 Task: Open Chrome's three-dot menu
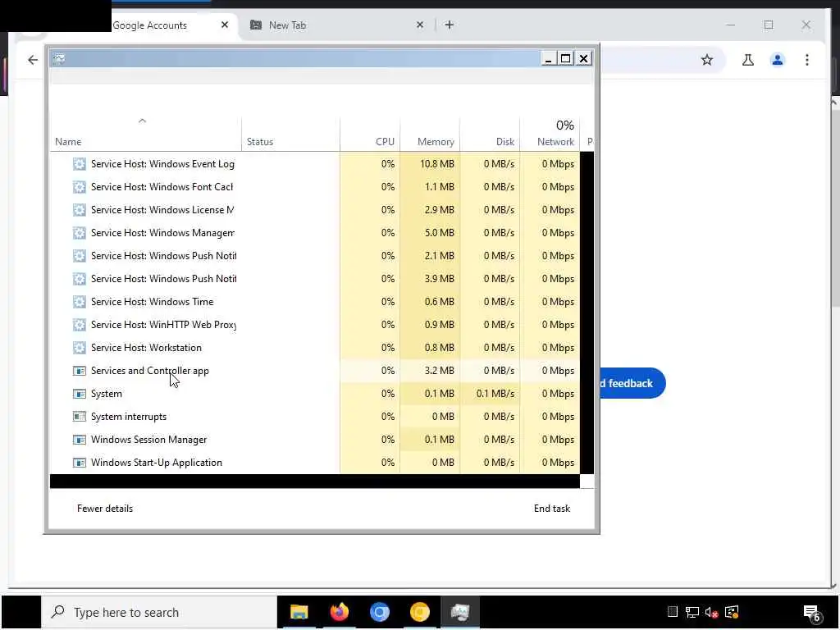(x=807, y=60)
